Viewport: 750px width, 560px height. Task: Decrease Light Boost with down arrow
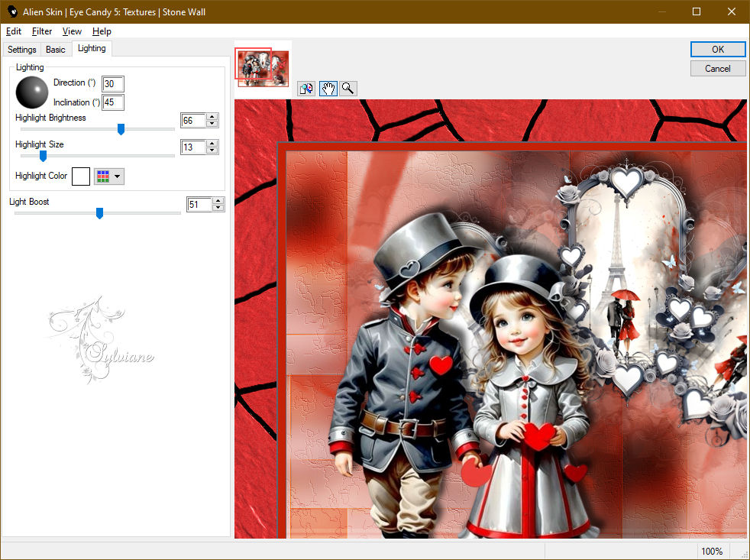(218, 208)
